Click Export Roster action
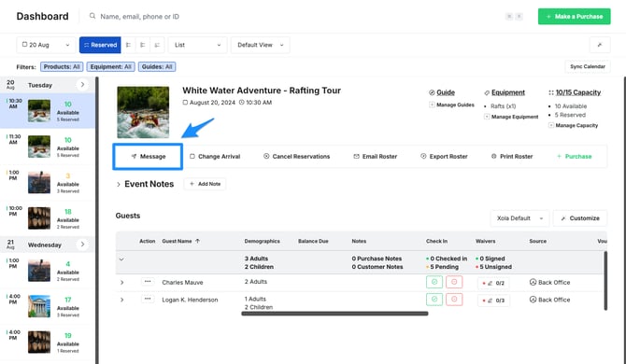 [444, 156]
